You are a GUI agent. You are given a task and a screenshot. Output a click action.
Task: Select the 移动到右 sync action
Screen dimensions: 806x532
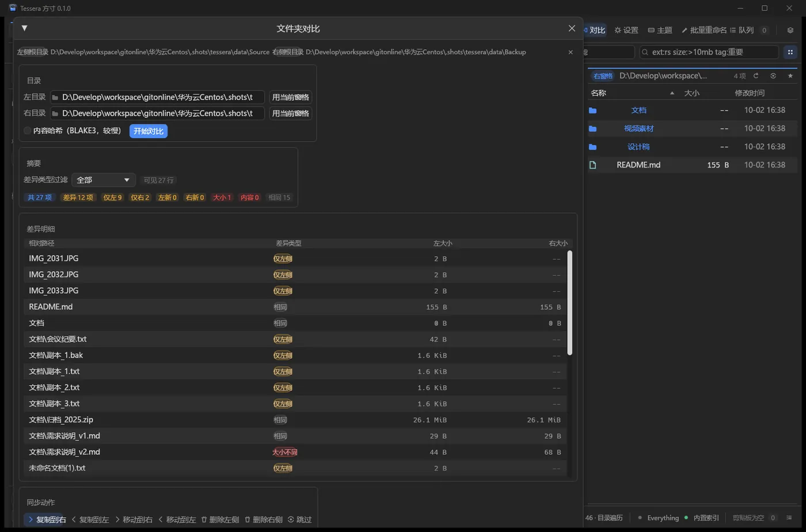[134, 519]
